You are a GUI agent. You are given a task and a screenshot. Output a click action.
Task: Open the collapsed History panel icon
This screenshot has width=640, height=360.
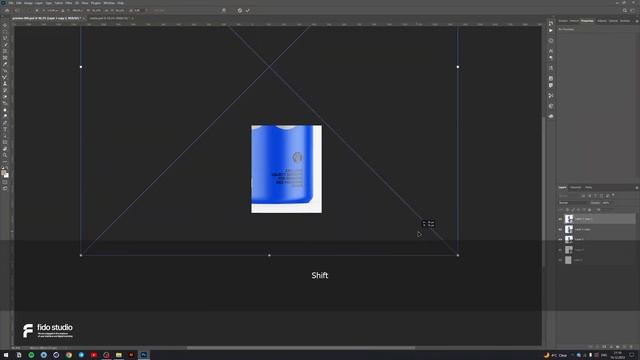click(x=551, y=23)
